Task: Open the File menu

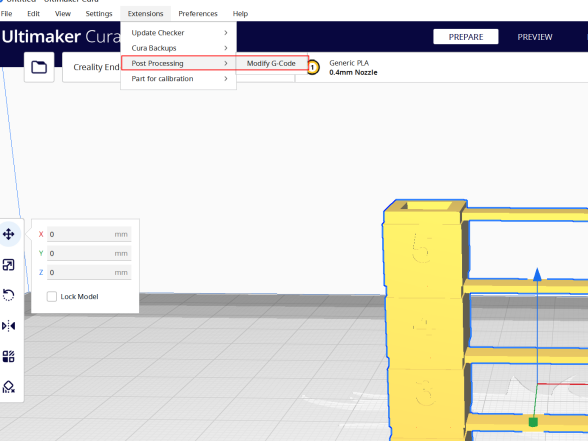Action: point(6,14)
